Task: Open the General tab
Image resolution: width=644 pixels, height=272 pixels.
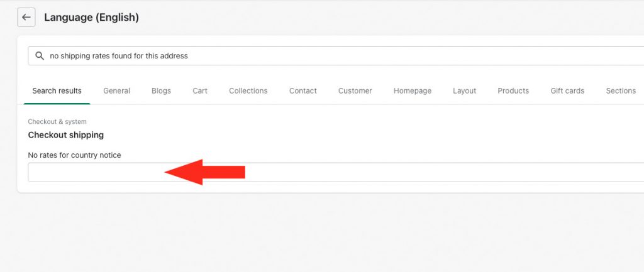Action: click(x=116, y=90)
